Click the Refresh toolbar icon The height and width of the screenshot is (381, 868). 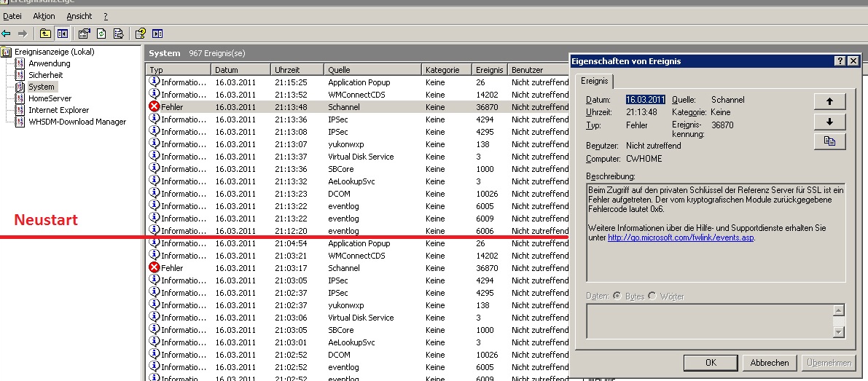tap(101, 34)
